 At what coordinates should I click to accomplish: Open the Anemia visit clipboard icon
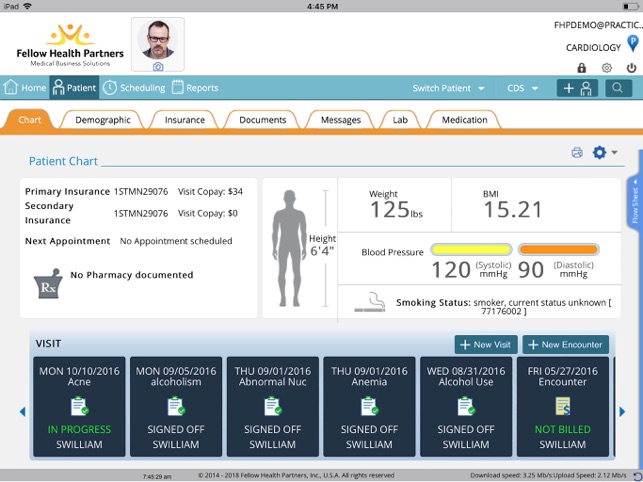coord(369,406)
